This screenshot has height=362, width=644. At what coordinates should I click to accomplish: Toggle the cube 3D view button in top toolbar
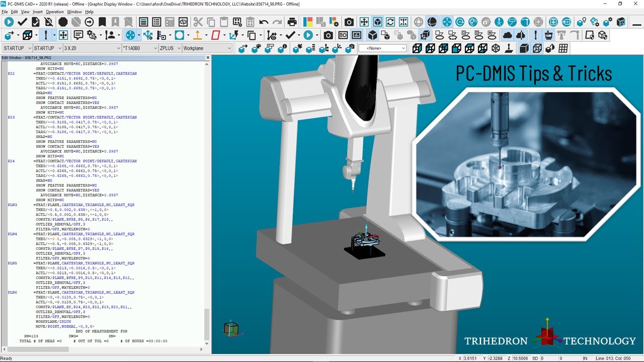[377, 22]
